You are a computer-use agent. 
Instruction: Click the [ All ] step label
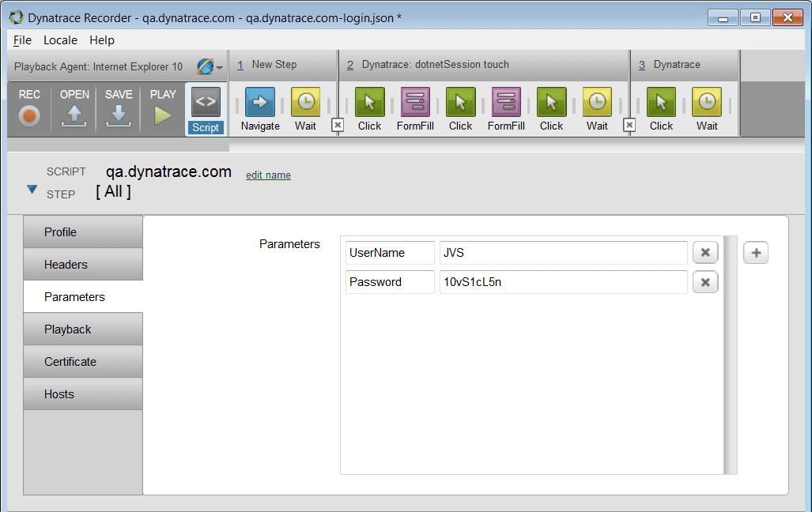pos(113,191)
